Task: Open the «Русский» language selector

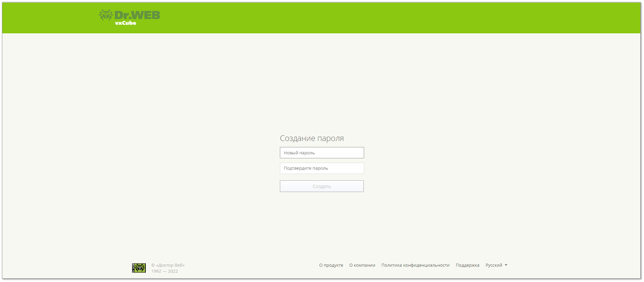Action: click(x=494, y=265)
